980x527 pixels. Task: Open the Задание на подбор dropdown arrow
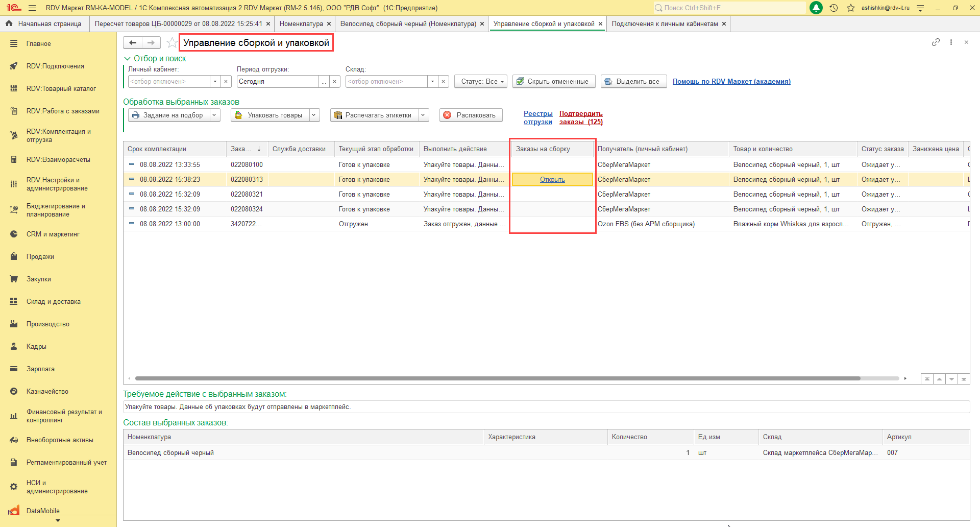pos(214,115)
